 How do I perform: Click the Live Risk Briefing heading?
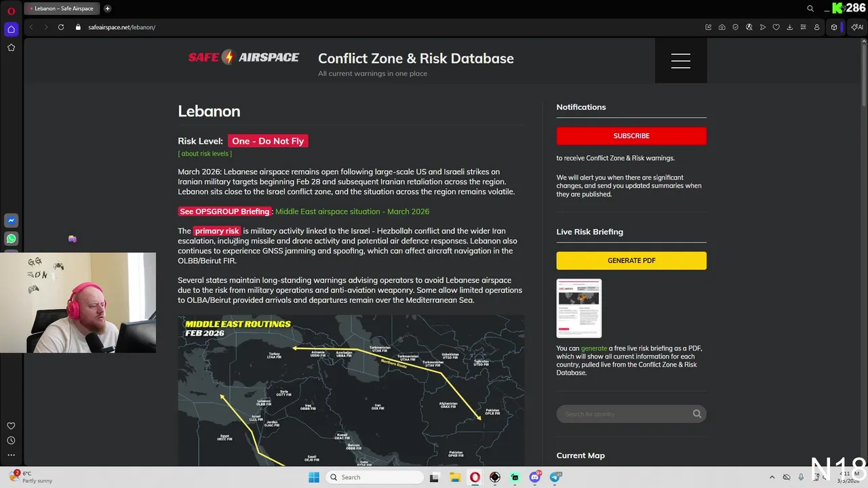[590, 232]
